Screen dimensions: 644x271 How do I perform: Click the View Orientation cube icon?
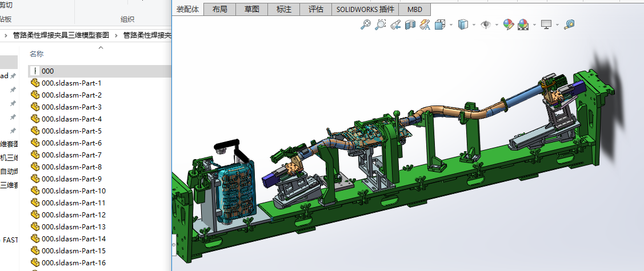440,25
